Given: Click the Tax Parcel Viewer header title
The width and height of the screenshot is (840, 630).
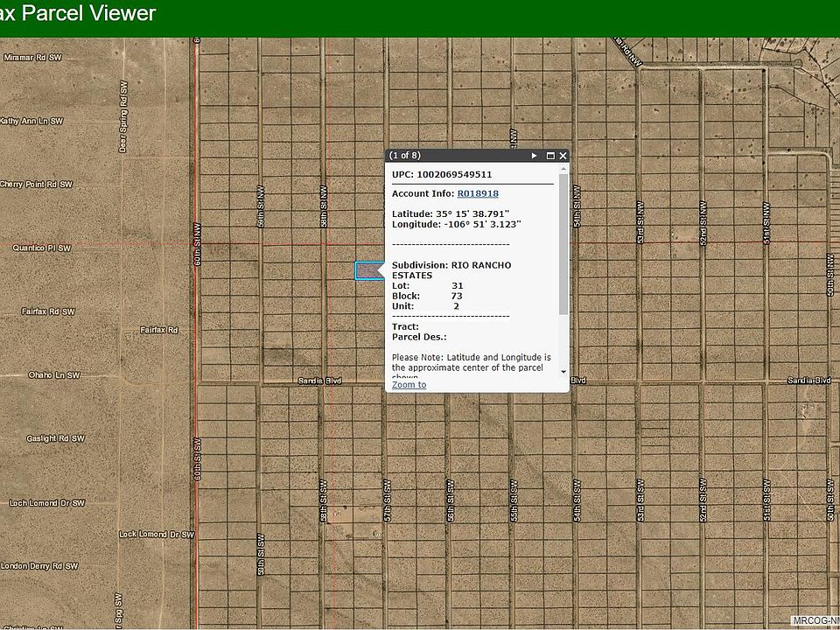Looking at the screenshot, I should click(x=79, y=13).
